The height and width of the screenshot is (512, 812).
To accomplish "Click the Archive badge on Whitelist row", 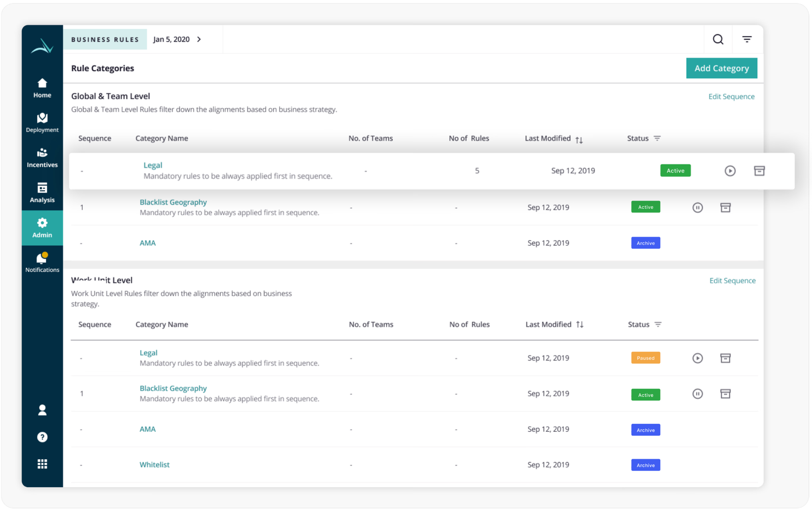I will click(x=646, y=465).
